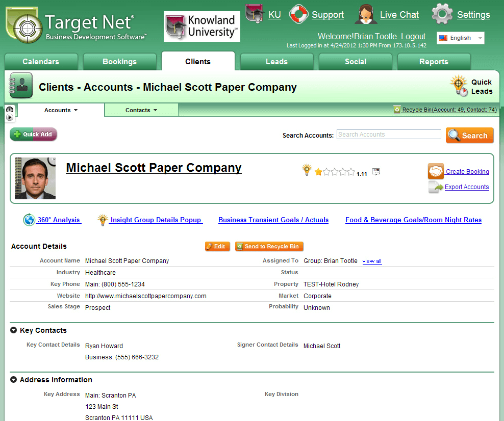
Task: Open the Recycle Bin account/contact link
Action: [x=449, y=110]
